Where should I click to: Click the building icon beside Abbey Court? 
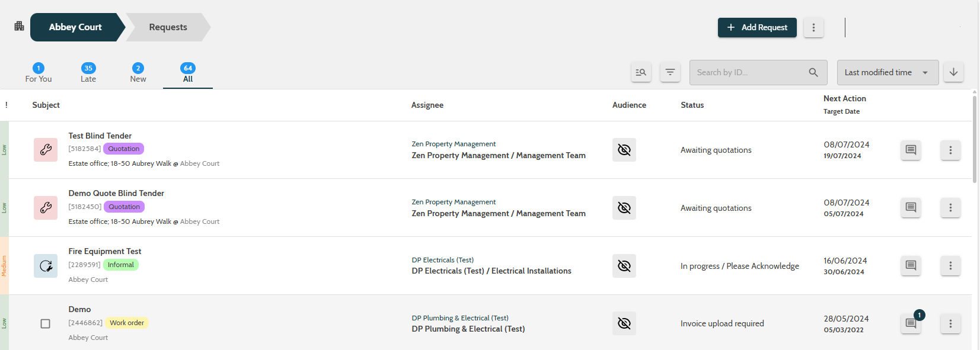pyautogui.click(x=19, y=26)
